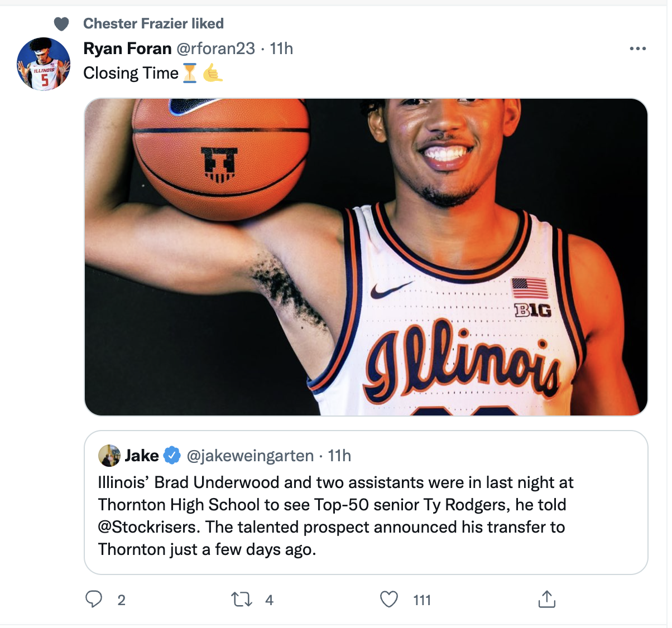Open the quoted tweet about Ty Rodgers

tap(366, 503)
